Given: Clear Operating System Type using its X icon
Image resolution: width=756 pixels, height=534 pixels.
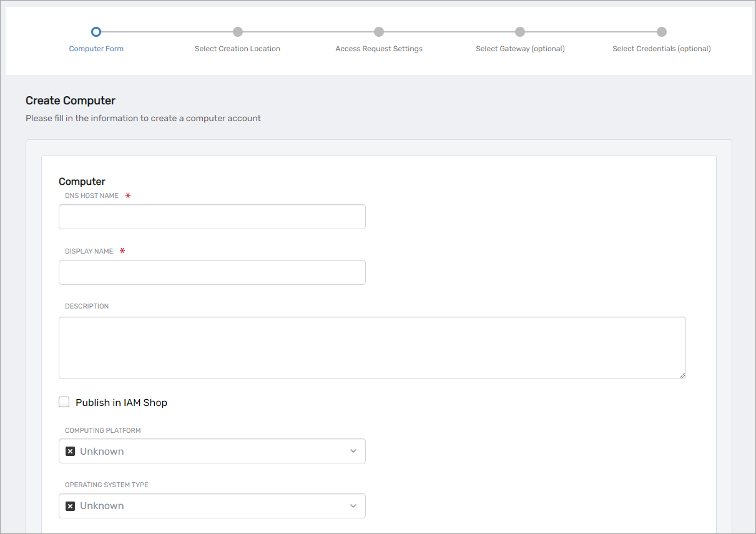Looking at the screenshot, I should tap(70, 505).
